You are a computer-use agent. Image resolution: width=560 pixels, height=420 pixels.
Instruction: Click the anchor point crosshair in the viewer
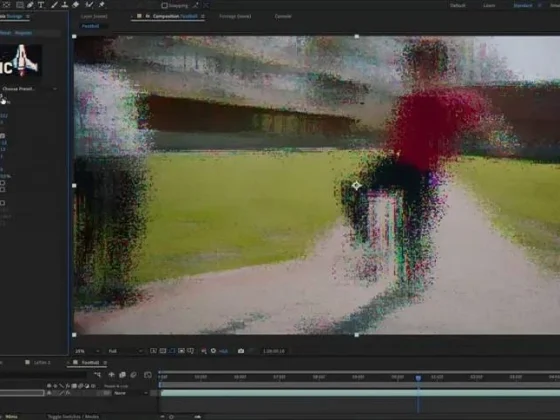(356, 185)
